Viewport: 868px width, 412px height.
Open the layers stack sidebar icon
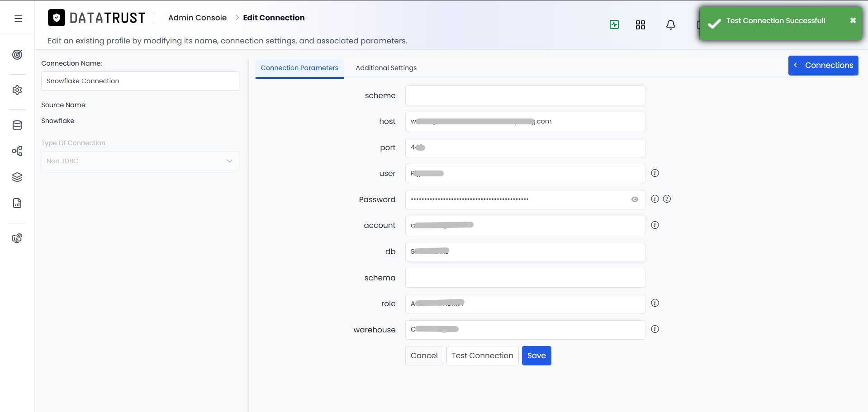[x=17, y=177]
